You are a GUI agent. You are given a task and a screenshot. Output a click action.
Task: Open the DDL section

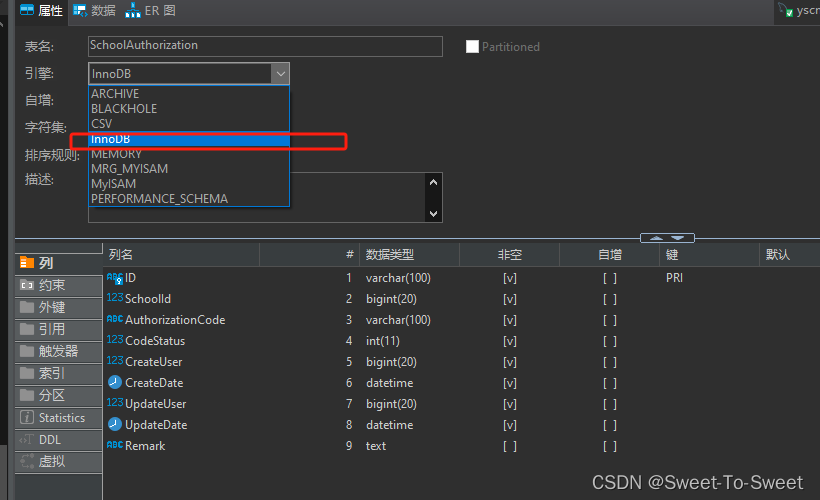click(59, 440)
